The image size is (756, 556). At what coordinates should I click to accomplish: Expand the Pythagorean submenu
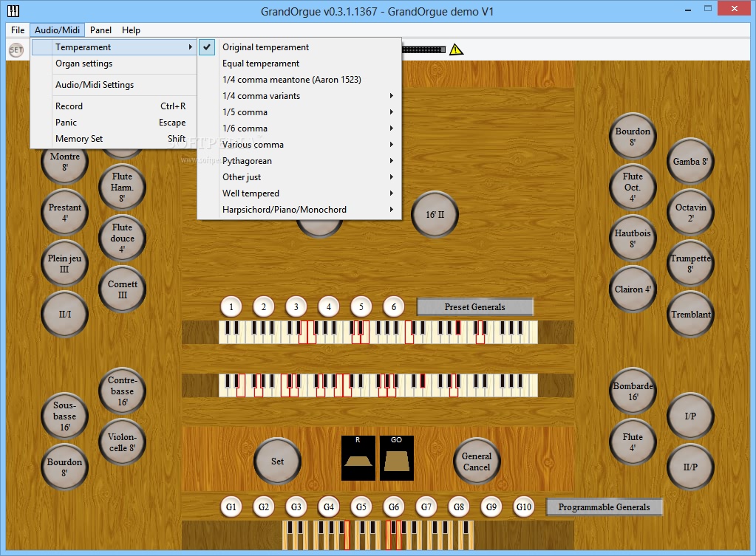299,161
